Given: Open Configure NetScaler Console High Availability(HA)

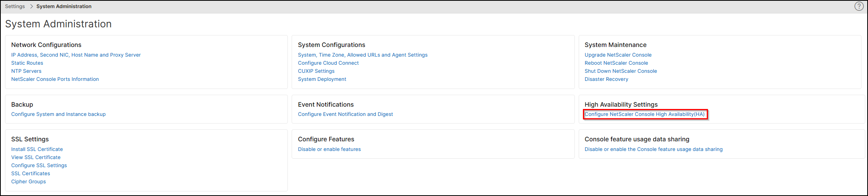Looking at the screenshot, I should pyautogui.click(x=645, y=114).
